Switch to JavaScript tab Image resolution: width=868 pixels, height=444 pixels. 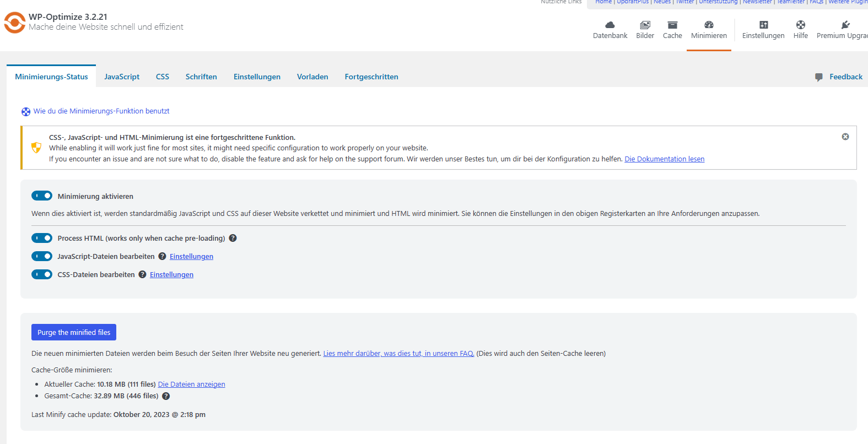pyautogui.click(x=122, y=77)
